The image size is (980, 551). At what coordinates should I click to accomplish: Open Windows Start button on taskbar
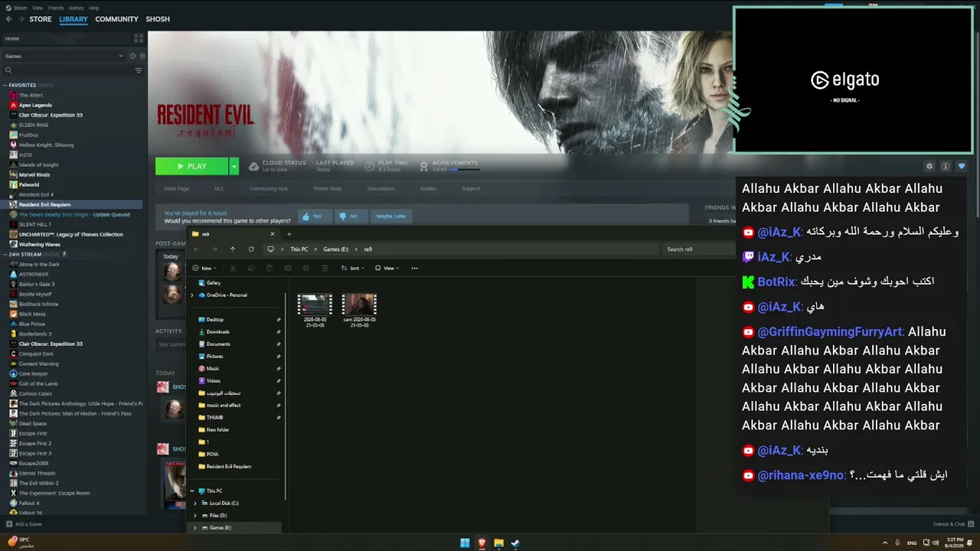(465, 543)
